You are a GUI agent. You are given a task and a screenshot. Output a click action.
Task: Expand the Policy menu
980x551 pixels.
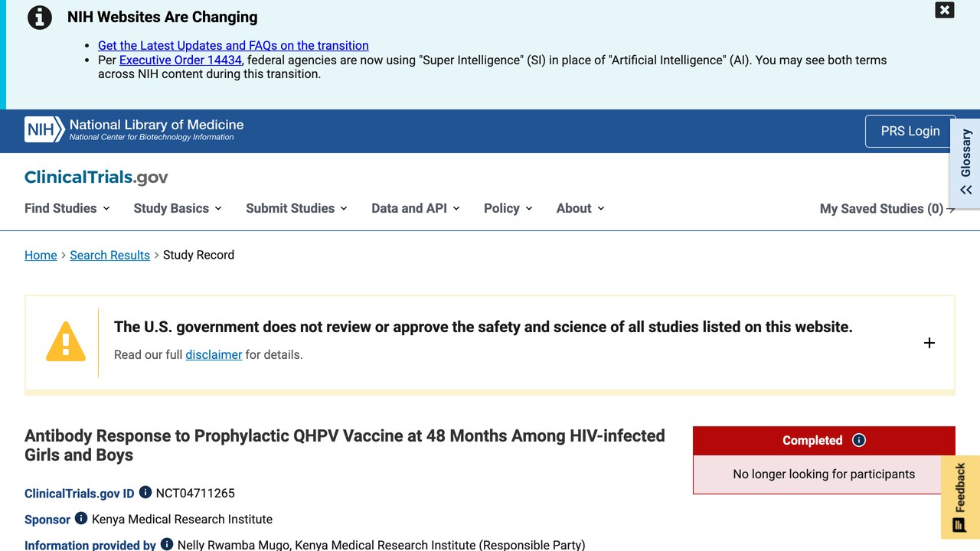click(x=508, y=208)
